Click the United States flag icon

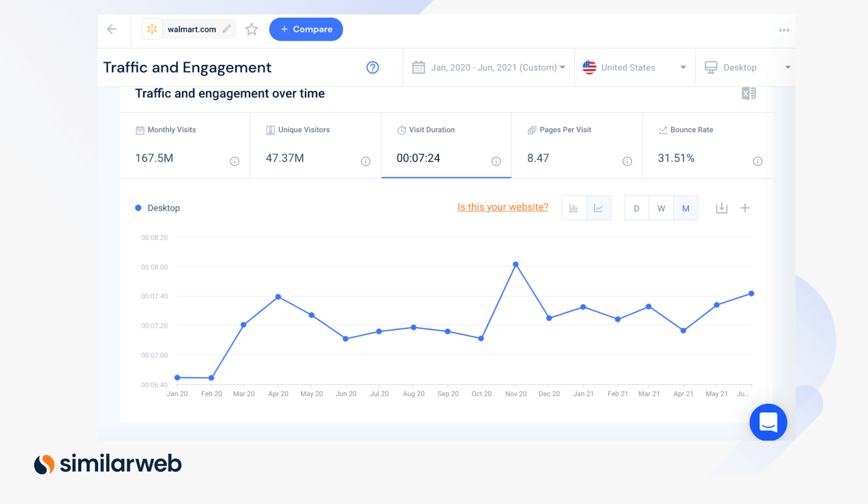pyautogui.click(x=589, y=68)
